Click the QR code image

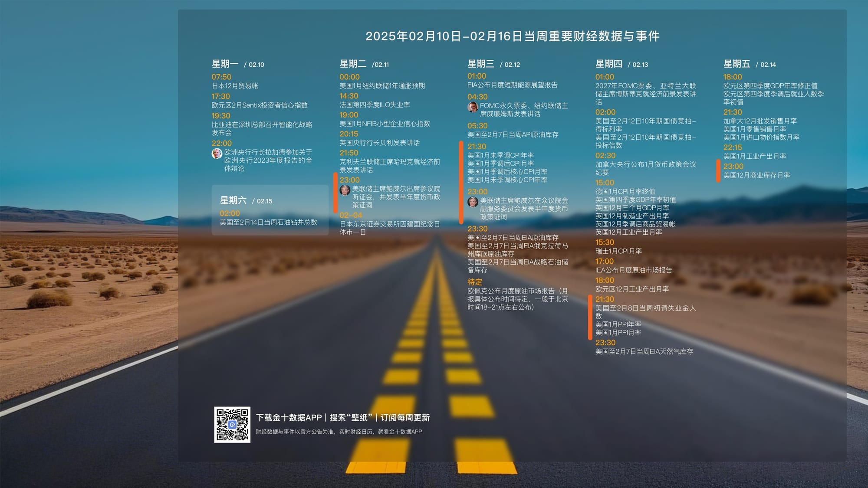point(232,425)
